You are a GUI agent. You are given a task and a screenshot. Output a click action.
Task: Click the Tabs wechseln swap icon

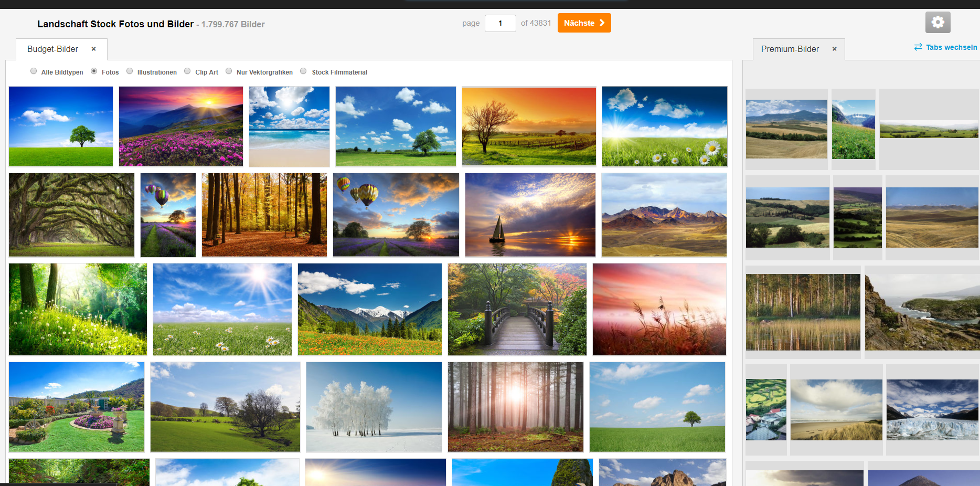point(918,47)
